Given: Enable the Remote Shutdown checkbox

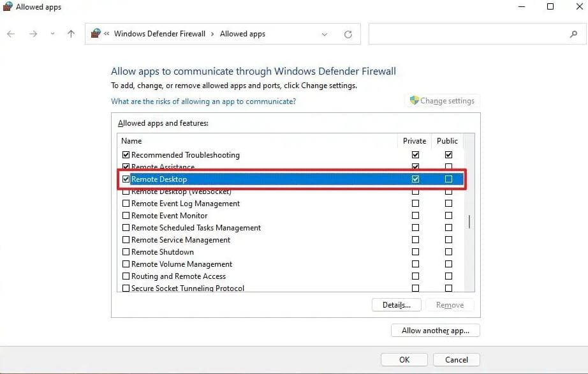Looking at the screenshot, I should [126, 252].
